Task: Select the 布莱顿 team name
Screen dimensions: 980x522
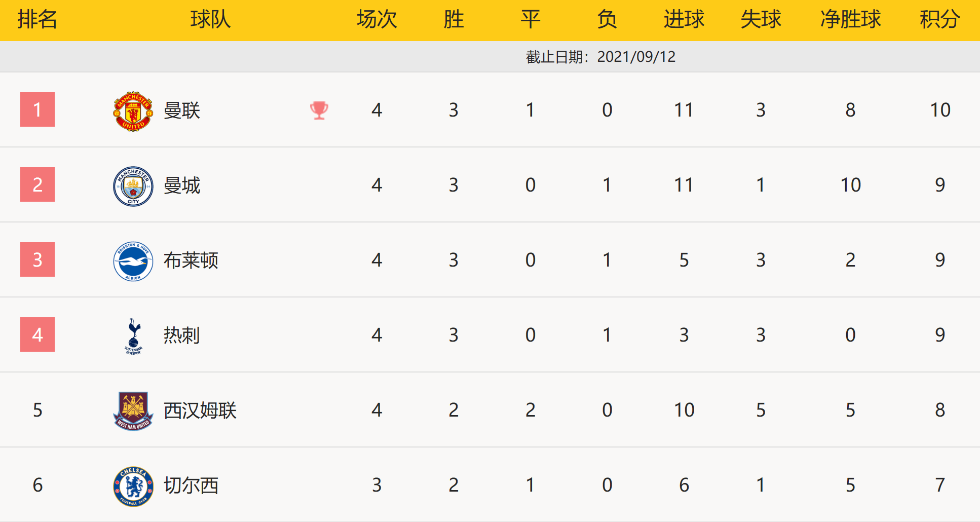Action: click(x=191, y=260)
